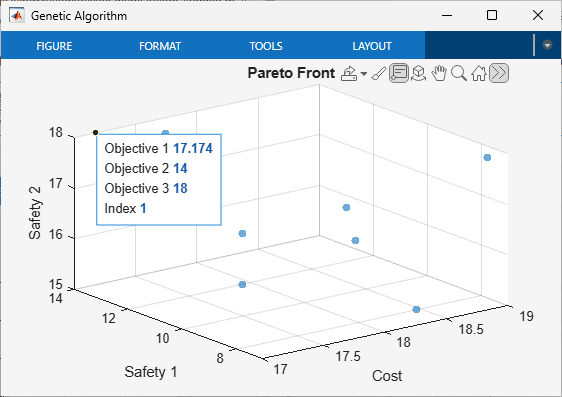This screenshot has height=397, width=562.
Task: Switch to the LAYOUT tab
Action: 372,46
